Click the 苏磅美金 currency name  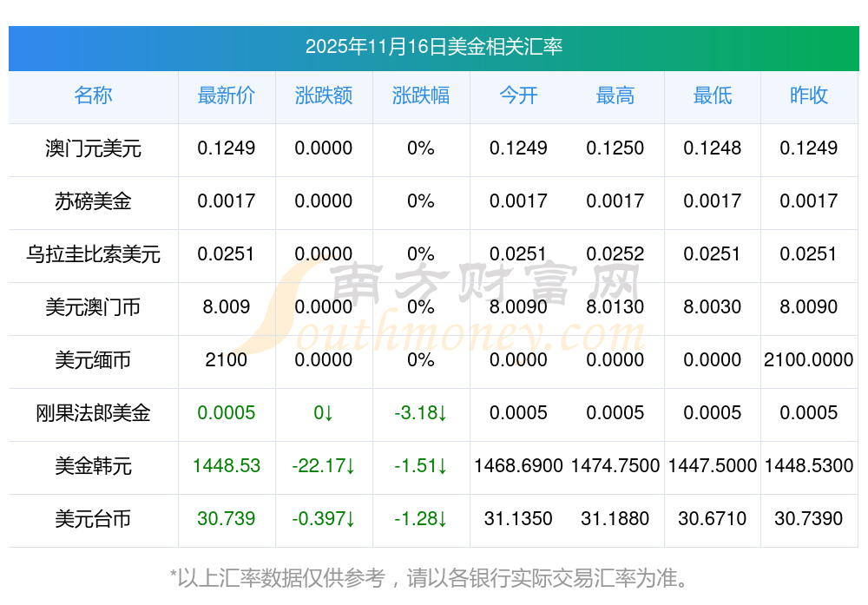coord(93,201)
